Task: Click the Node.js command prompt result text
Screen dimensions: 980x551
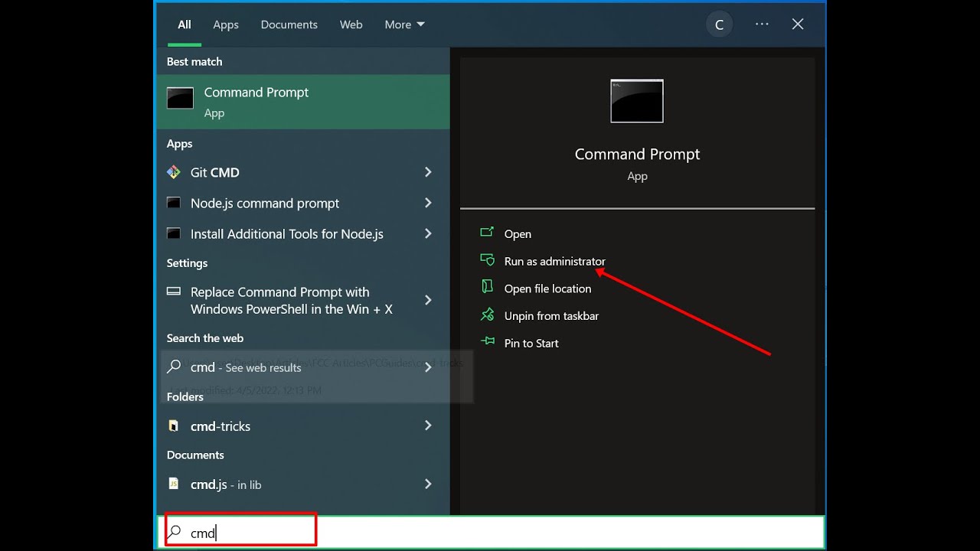Action: coord(265,203)
